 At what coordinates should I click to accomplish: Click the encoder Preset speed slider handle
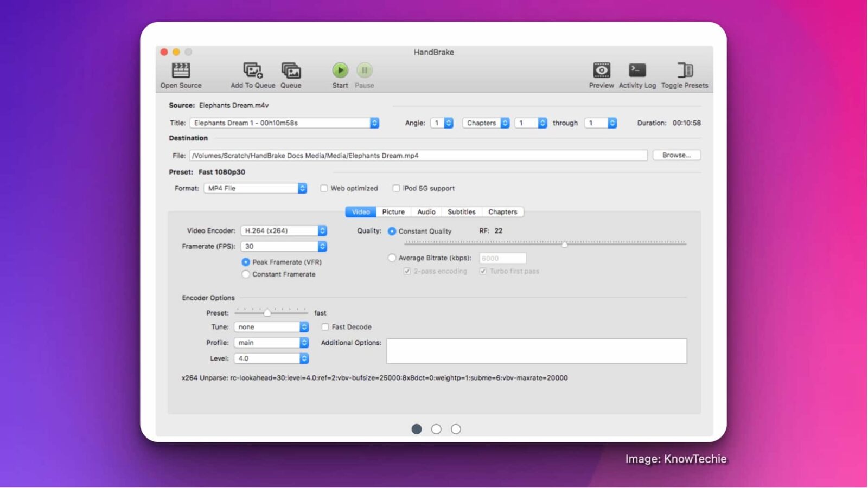267,313
